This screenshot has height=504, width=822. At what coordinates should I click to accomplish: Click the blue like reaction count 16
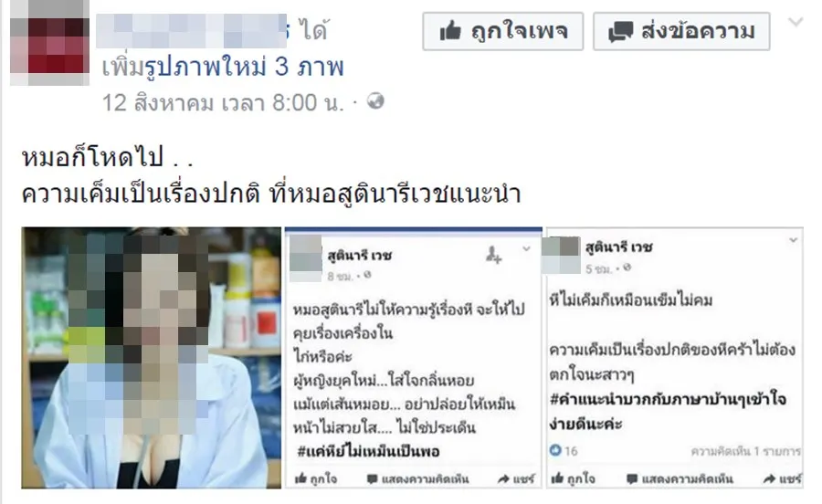point(564,450)
